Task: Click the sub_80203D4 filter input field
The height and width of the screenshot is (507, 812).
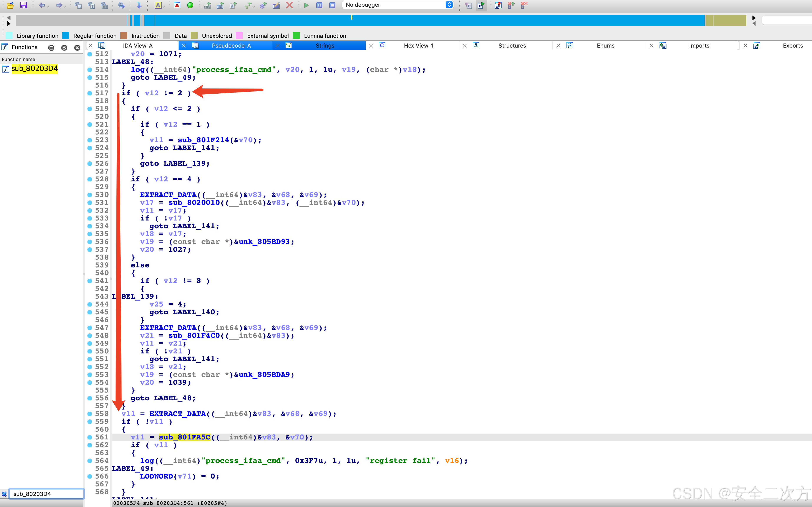Action: pos(46,494)
